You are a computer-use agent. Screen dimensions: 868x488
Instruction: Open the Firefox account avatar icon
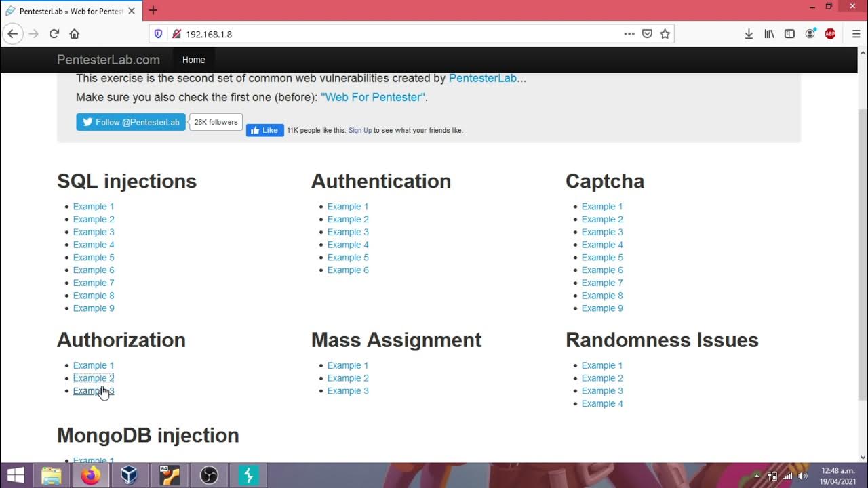(810, 34)
